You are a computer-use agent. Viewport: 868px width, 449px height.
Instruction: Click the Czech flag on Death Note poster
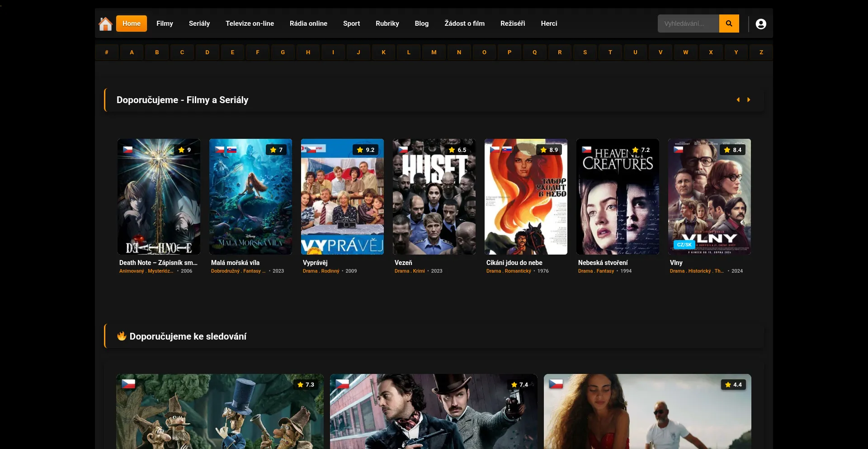128,149
